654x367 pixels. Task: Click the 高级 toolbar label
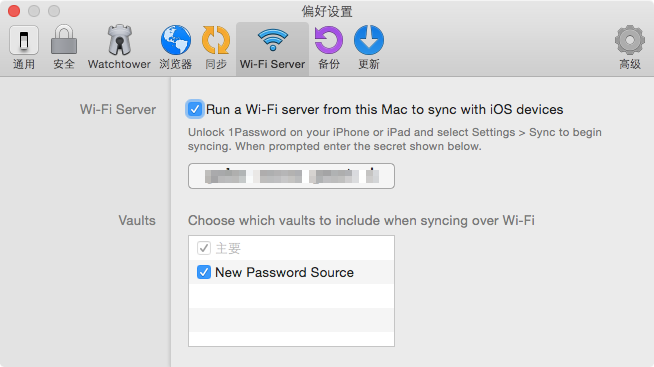point(630,64)
